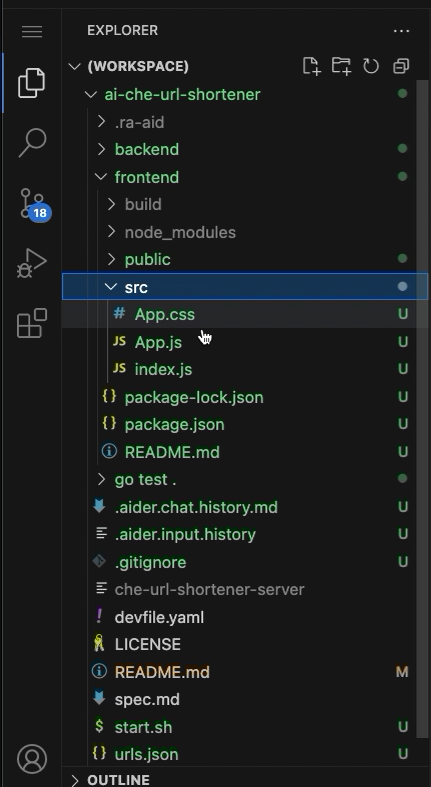Open start.sh script
Viewport: 431px width, 787px height.
[143, 727]
